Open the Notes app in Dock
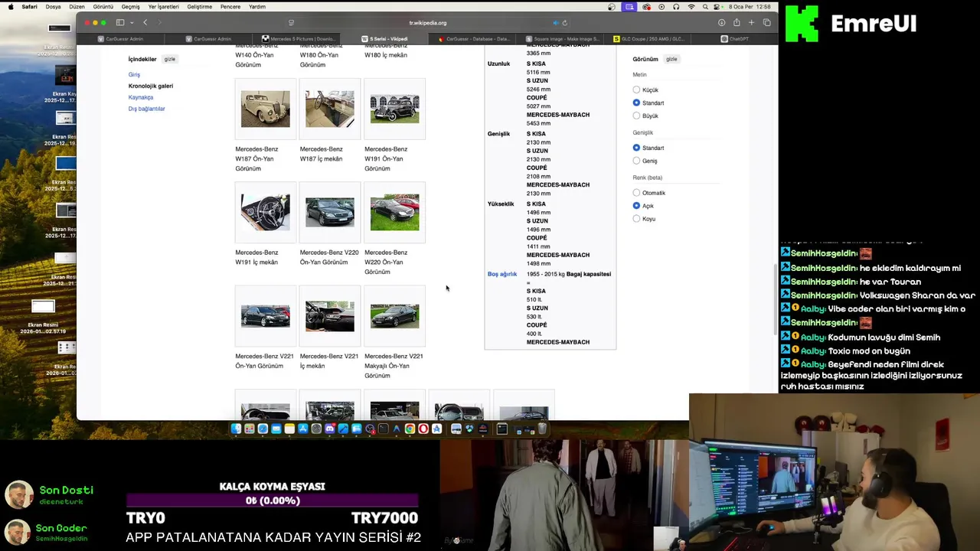Viewport: 980px width, 551px height. (x=289, y=429)
